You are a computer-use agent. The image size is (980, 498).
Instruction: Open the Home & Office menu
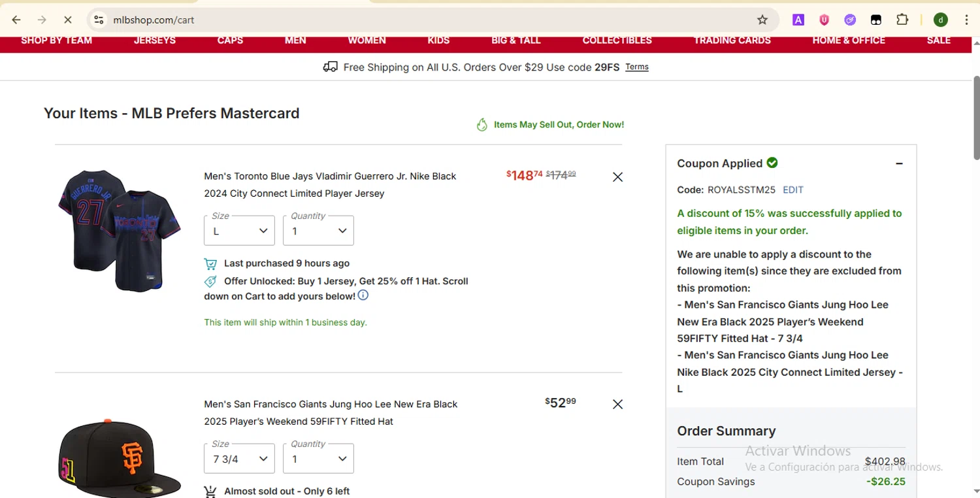tap(849, 41)
